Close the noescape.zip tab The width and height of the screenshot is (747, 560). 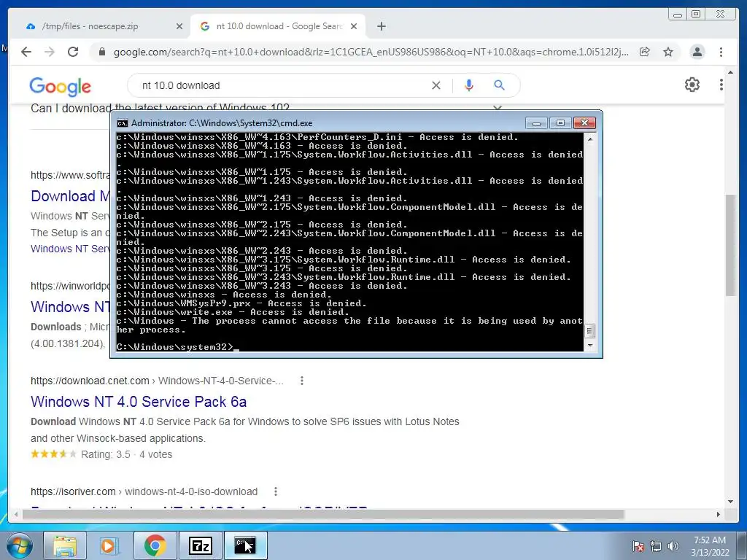179,26
